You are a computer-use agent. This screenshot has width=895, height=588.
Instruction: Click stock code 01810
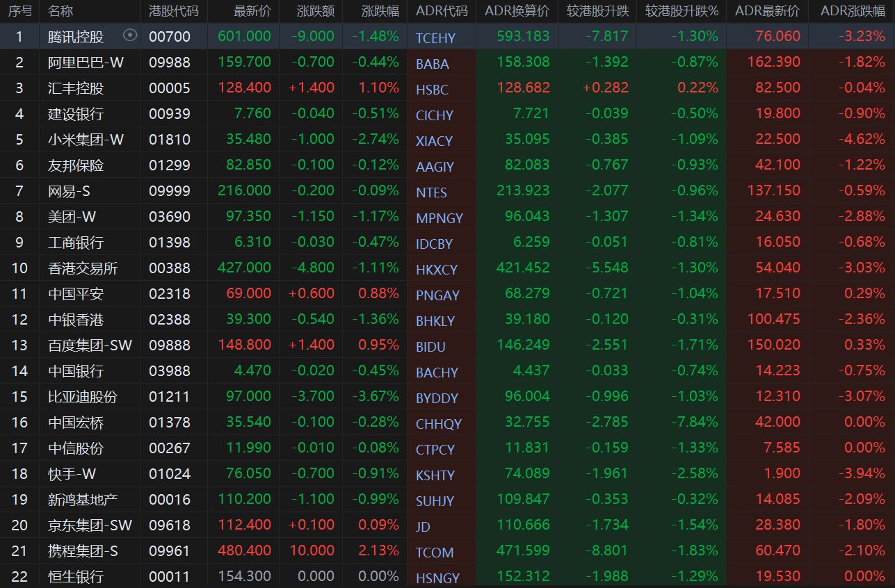click(170, 140)
